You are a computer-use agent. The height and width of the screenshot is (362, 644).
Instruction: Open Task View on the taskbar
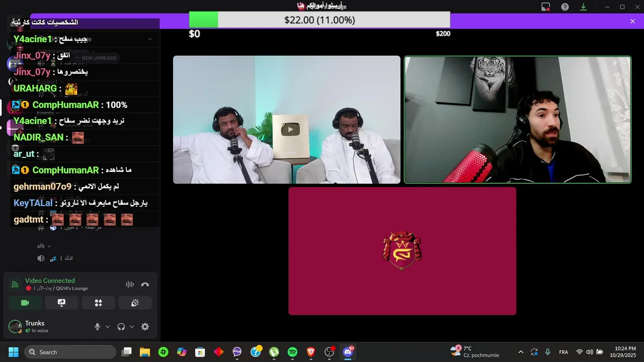127,352
